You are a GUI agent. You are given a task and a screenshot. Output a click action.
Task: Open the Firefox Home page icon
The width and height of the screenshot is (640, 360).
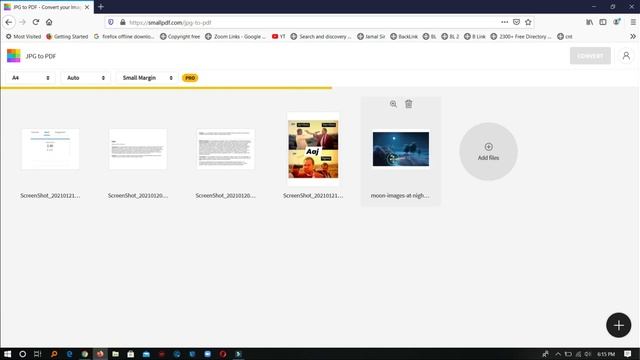(x=49, y=22)
